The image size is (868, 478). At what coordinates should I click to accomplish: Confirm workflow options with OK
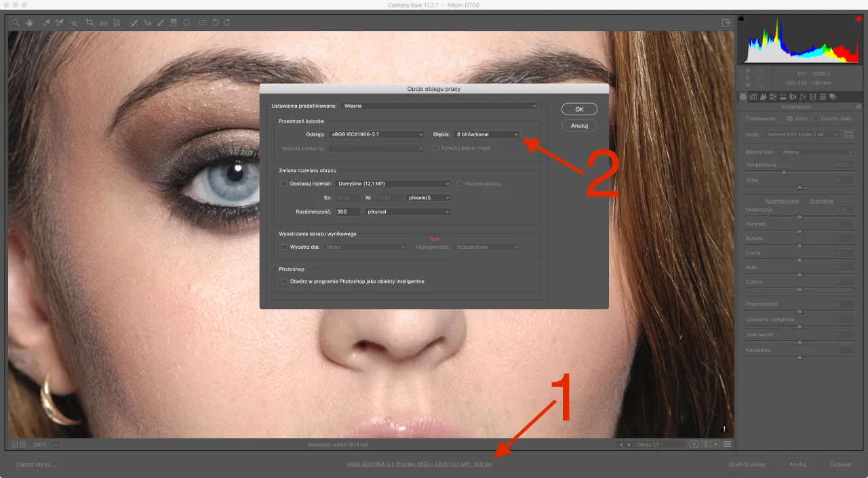(578, 108)
